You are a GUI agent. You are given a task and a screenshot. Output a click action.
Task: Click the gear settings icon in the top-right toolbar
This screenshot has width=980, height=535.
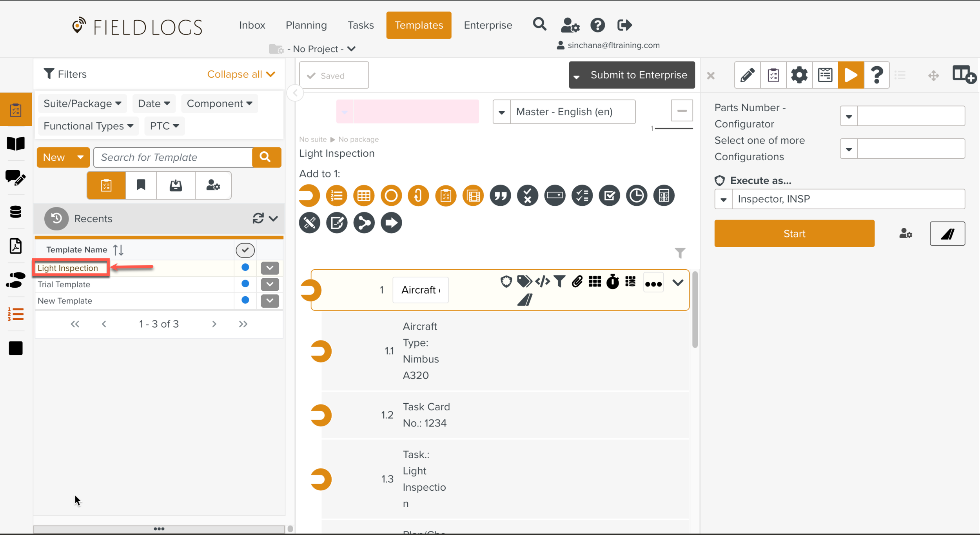pyautogui.click(x=799, y=75)
